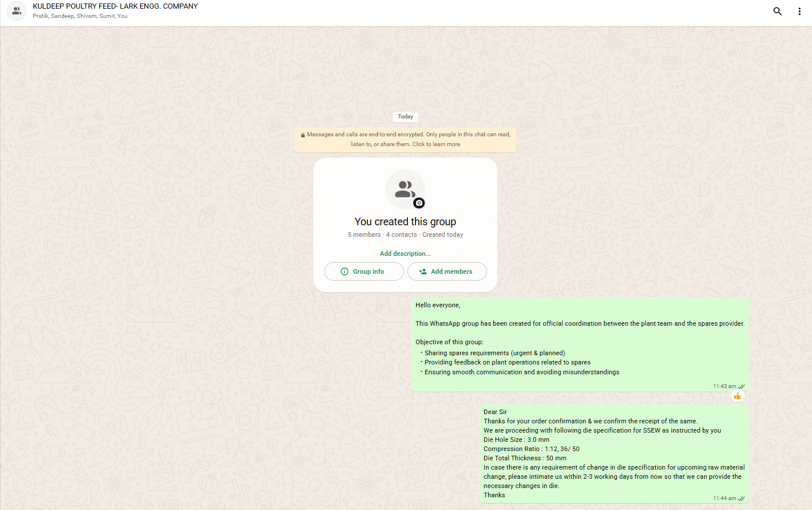Click the Today date chip
This screenshot has height=510, width=812.
click(405, 117)
